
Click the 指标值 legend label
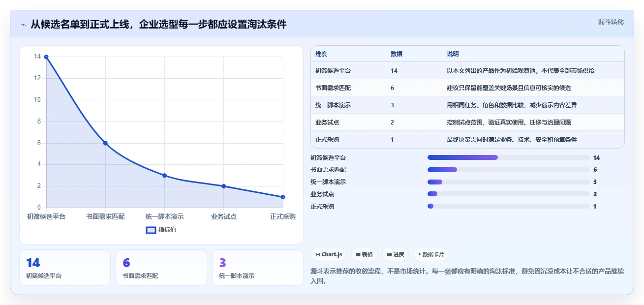pos(167,230)
